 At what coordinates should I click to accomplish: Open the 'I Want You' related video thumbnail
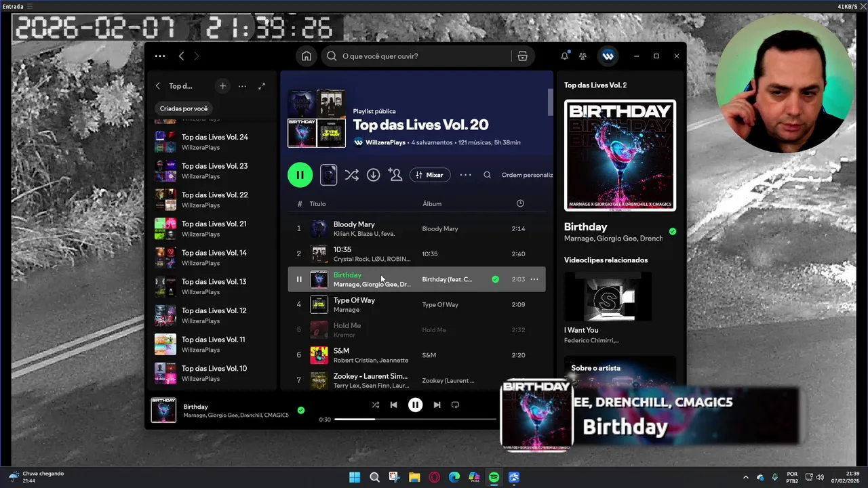pos(608,297)
